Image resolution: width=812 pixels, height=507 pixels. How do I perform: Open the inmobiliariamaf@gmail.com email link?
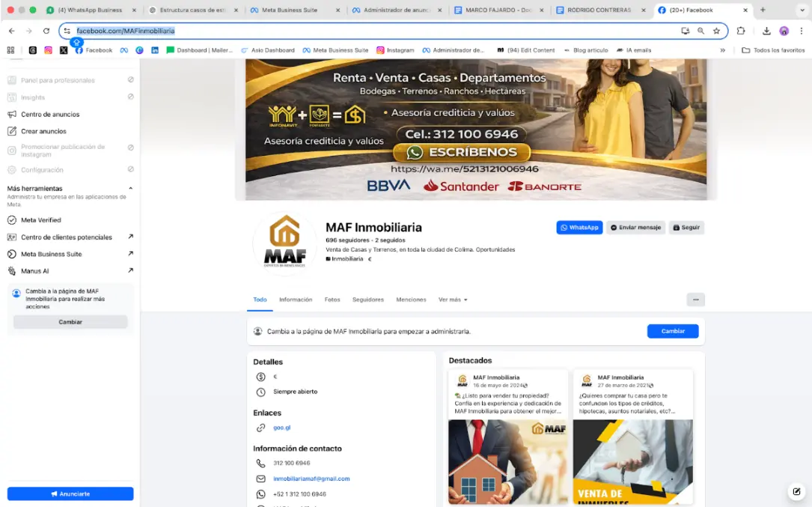(x=311, y=479)
